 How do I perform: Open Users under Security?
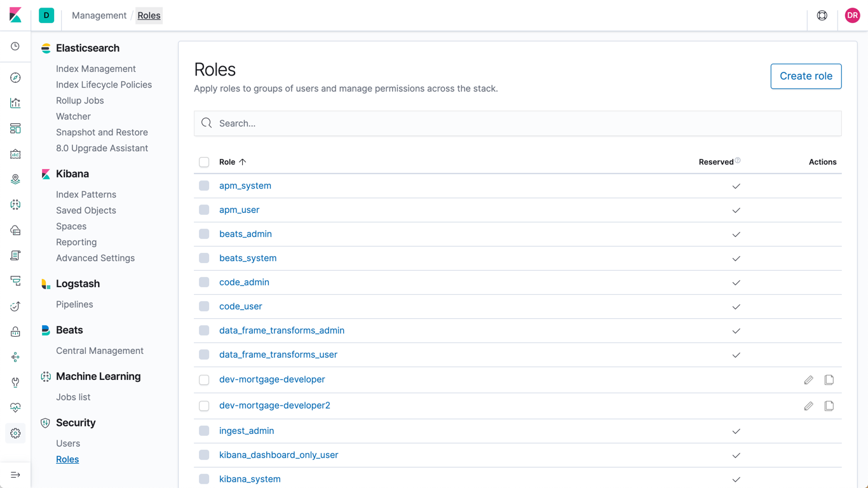68,444
